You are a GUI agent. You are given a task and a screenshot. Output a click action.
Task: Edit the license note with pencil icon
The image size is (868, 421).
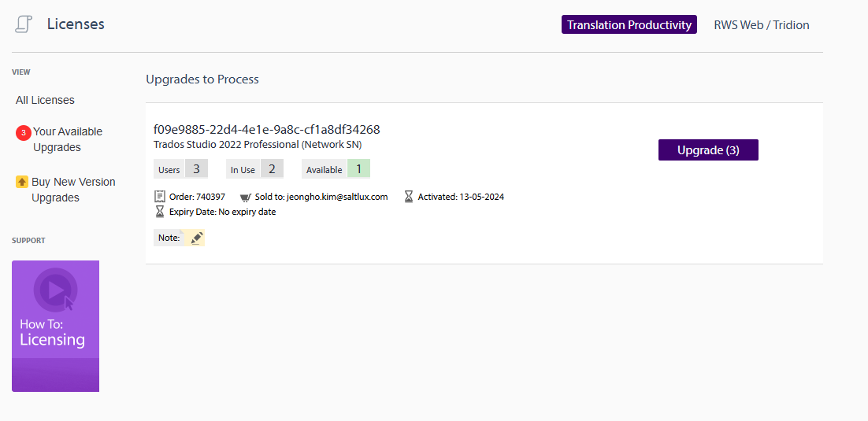click(196, 238)
